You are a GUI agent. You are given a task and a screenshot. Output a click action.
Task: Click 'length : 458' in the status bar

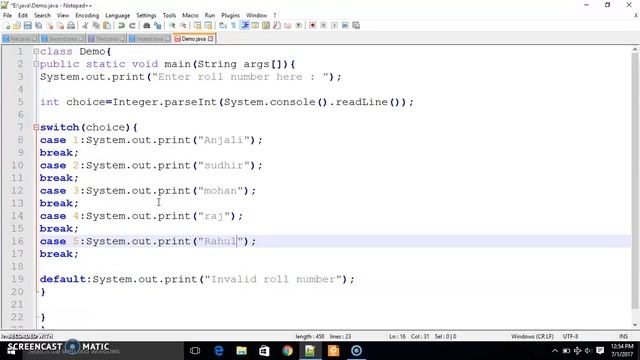click(x=310, y=336)
